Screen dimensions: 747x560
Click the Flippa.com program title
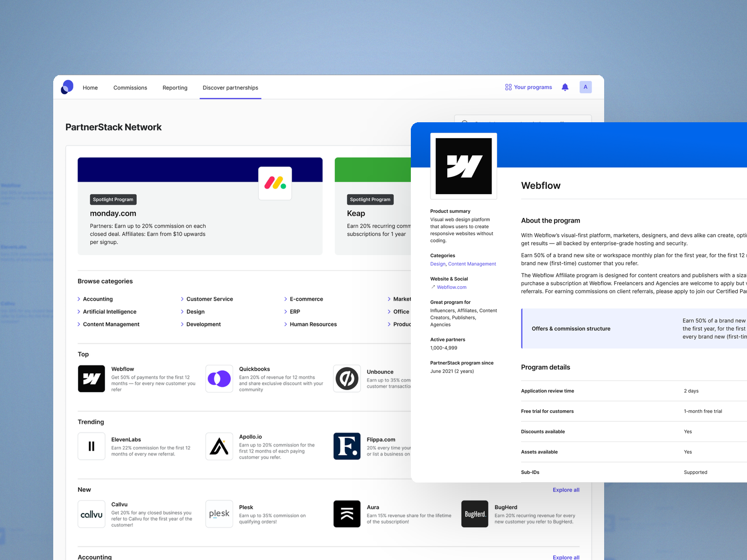(381, 440)
